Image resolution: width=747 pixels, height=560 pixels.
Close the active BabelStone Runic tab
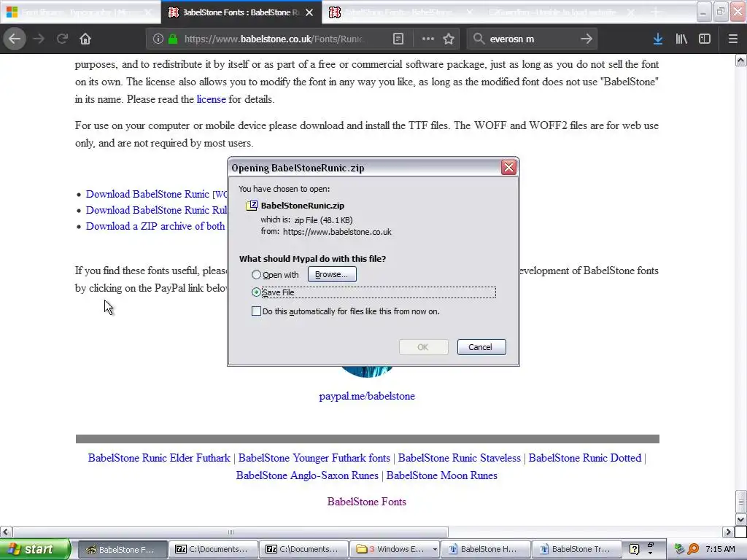pos(309,12)
